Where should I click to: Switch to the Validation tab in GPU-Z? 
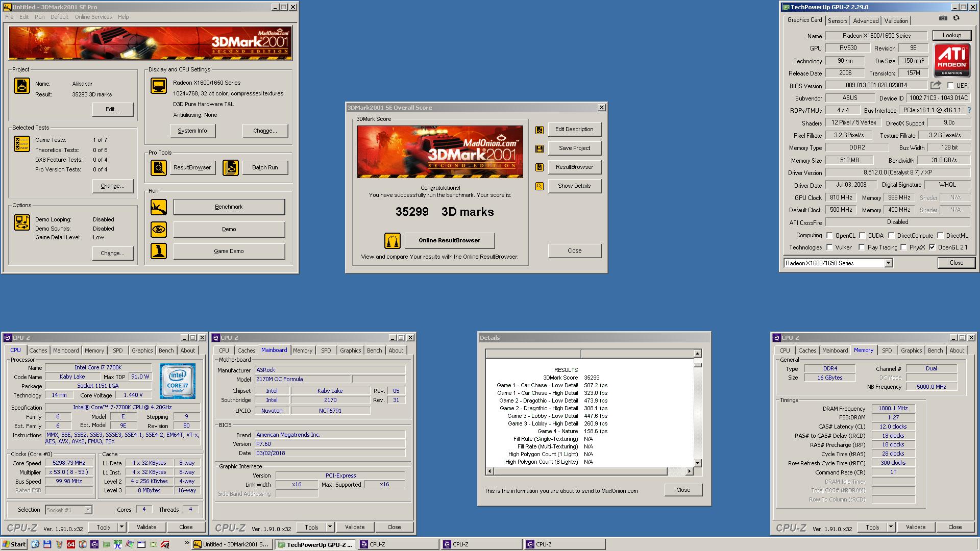pyautogui.click(x=896, y=21)
